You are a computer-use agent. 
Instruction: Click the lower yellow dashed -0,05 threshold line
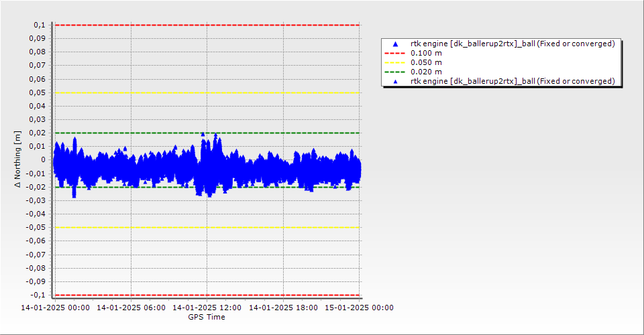[x=207, y=228]
